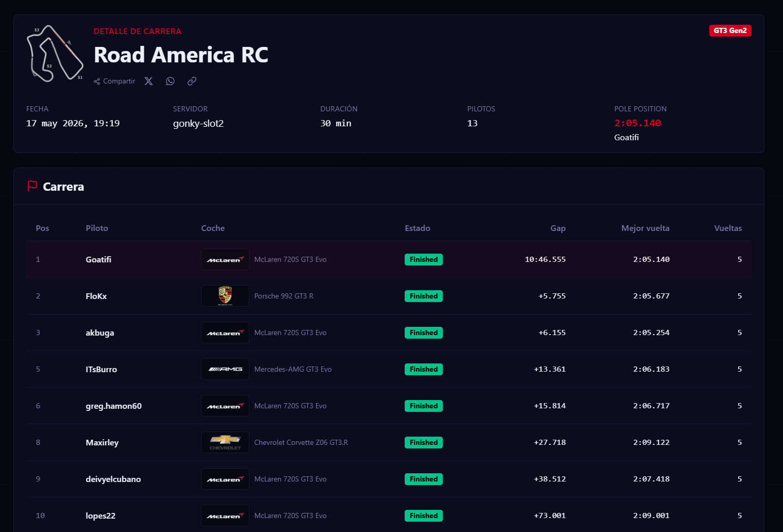The image size is (783, 532).
Task: Click Goatifi under Pole Position
Action: click(x=626, y=137)
